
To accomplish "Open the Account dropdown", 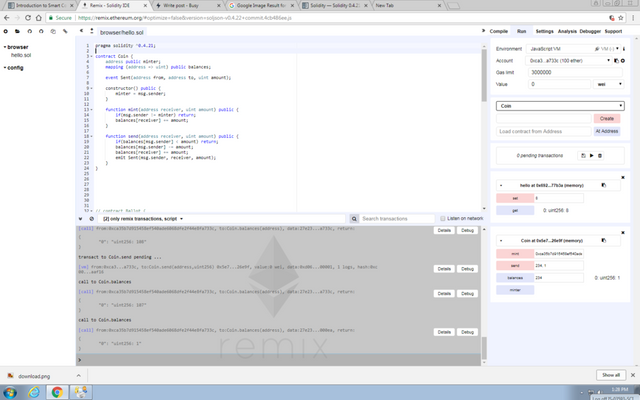I will [569, 60].
